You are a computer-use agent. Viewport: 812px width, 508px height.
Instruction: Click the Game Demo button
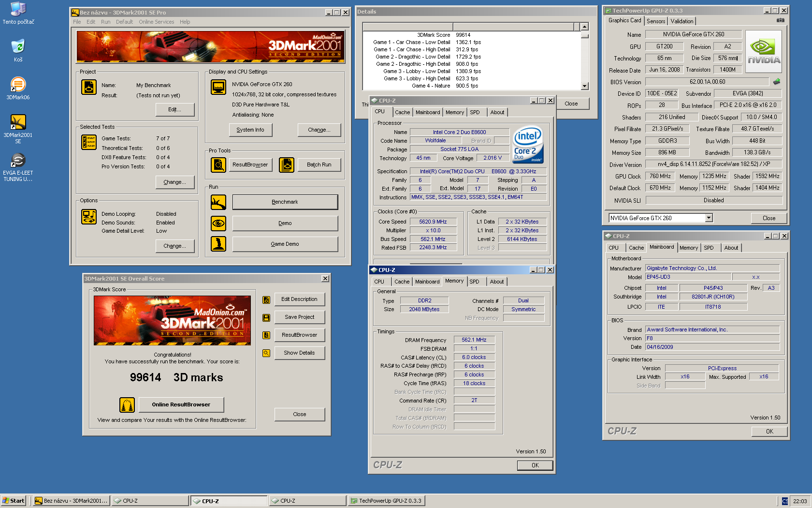(285, 244)
